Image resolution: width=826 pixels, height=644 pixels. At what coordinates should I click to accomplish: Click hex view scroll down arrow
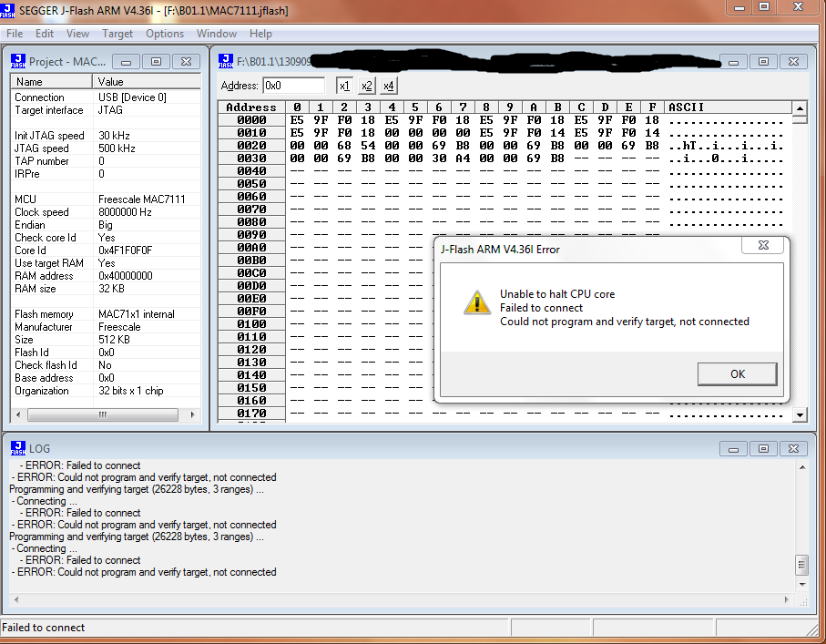click(800, 414)
